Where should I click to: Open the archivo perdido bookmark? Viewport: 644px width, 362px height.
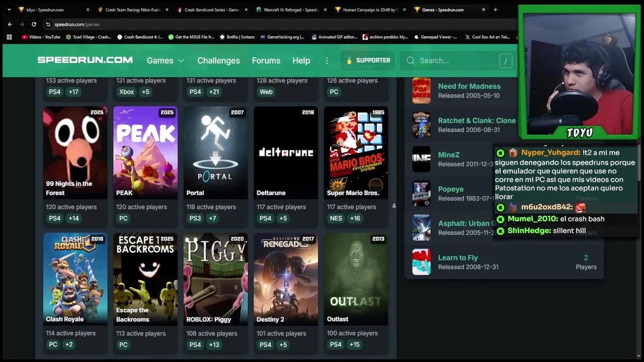pyautogui.click(x=385, y=37)
